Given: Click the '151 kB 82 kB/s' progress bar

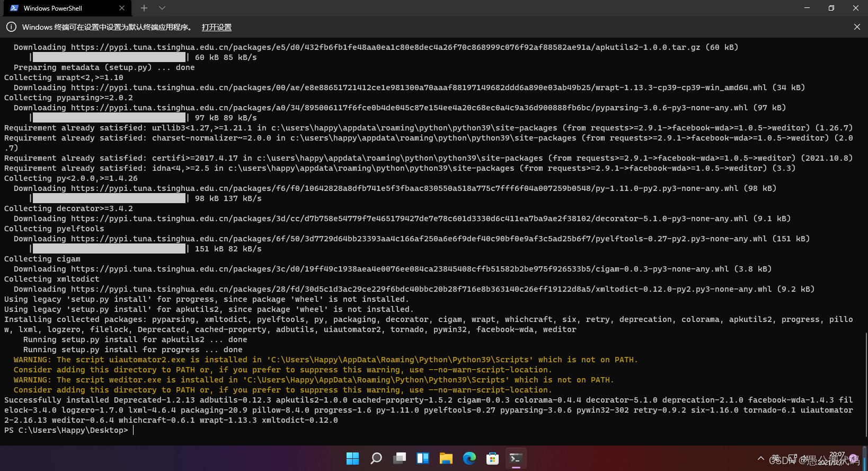Looking at the screenshot, I should click(x=109, y=249).
